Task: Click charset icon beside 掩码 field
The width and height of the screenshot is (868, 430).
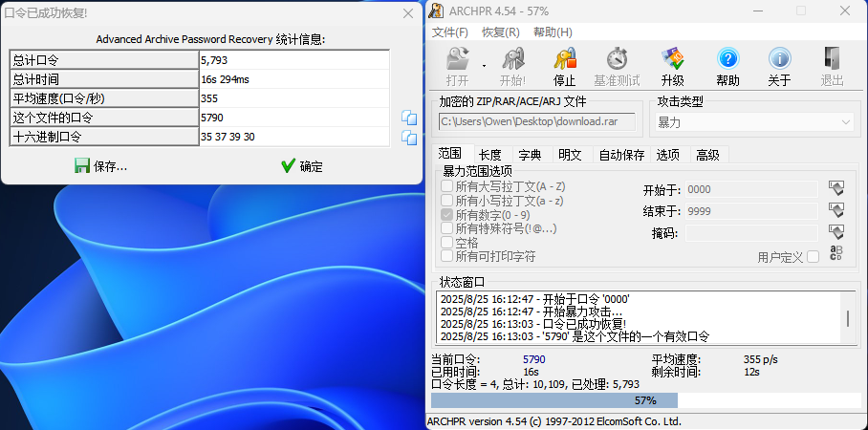Action: [x=836, y=232]
